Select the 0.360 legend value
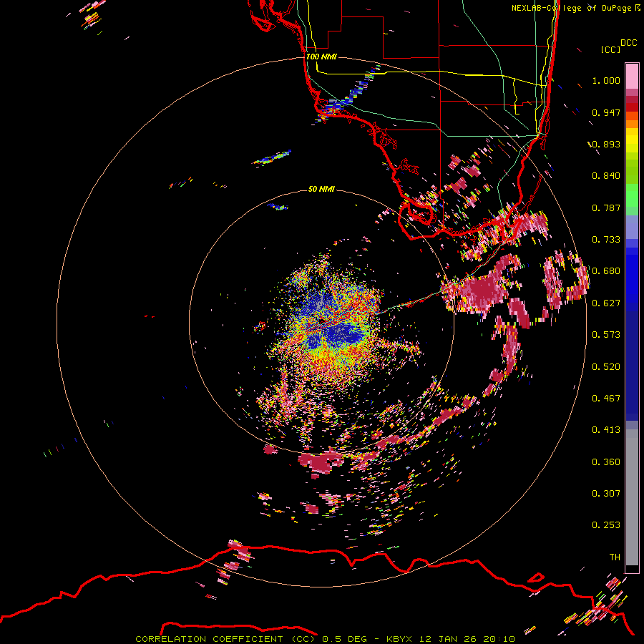This screenshot has width=644, height=644. [606, 462]
